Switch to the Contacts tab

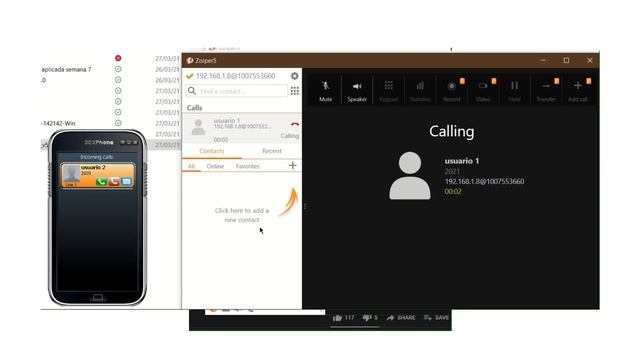click(x=211, y=151)
